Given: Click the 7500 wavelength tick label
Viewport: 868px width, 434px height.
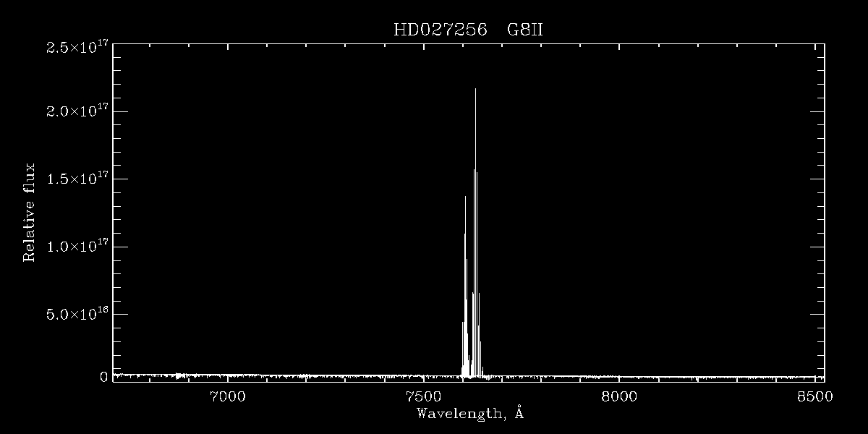Looking at the screenshot, I should (423, 396).
